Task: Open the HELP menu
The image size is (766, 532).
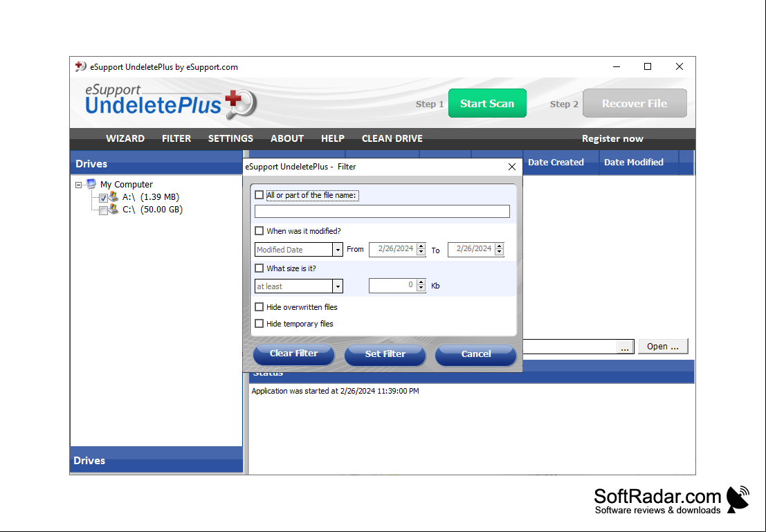Action: [x=333, y=138]
